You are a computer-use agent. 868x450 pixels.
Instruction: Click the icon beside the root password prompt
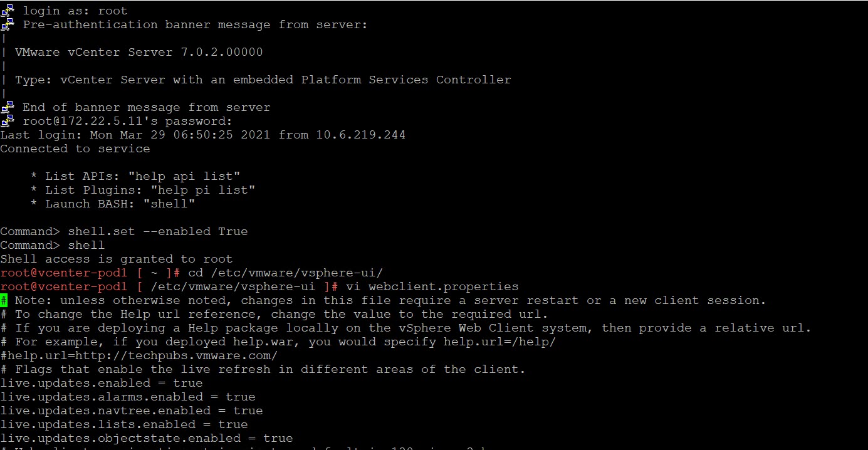[x=8, y=121]
